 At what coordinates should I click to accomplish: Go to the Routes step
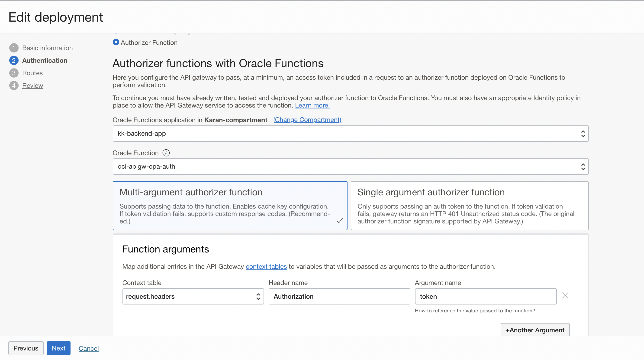point(32,73)
